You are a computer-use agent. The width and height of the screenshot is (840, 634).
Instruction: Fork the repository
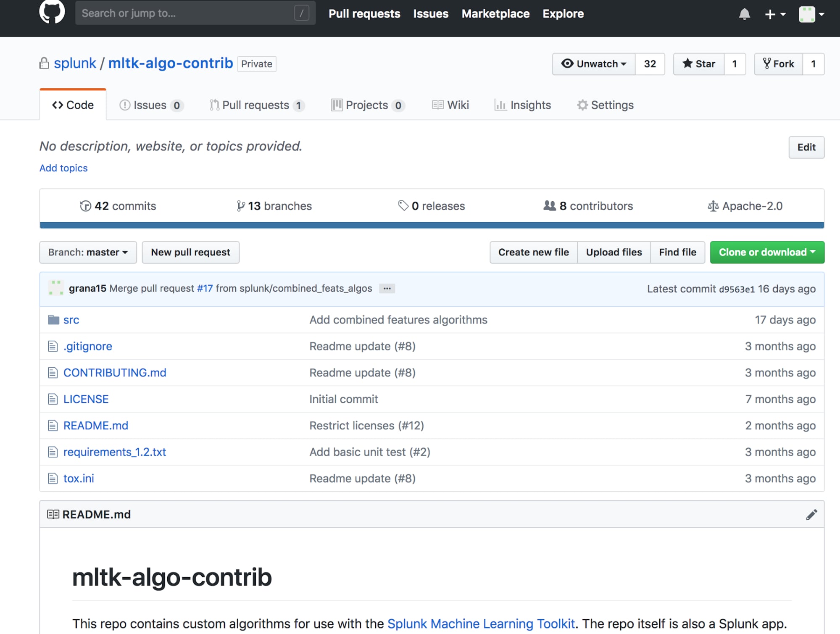point(779,64)
